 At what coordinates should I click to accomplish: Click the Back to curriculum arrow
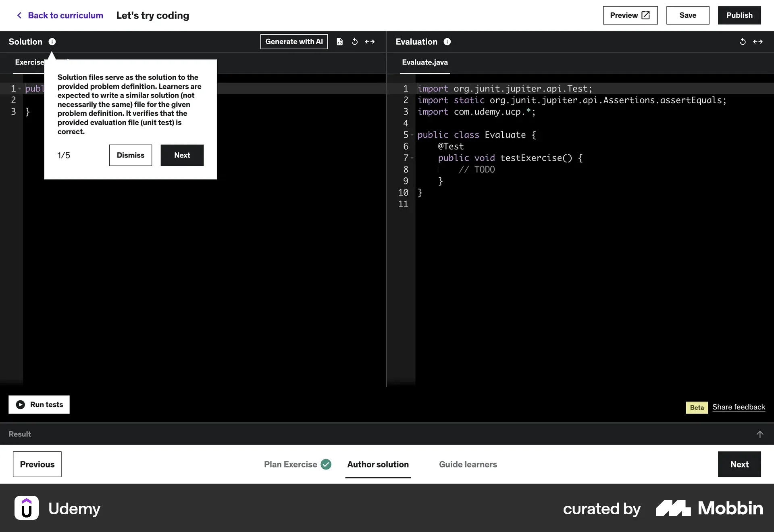tap(19, 15)
